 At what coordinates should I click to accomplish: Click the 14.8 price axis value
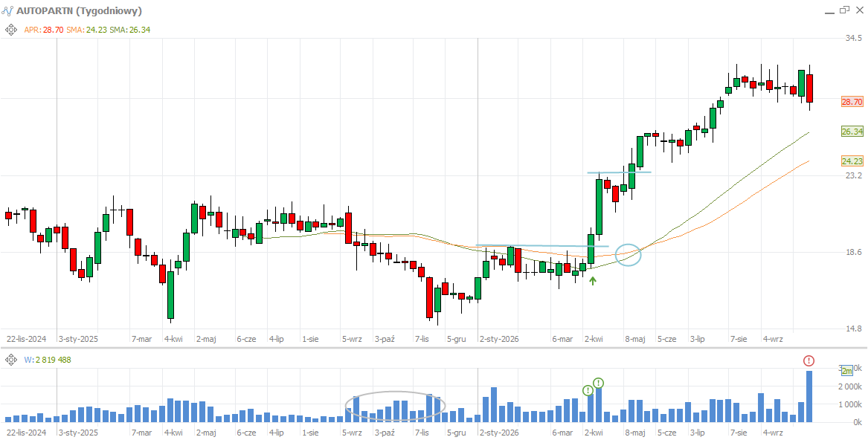coord(853,329)
